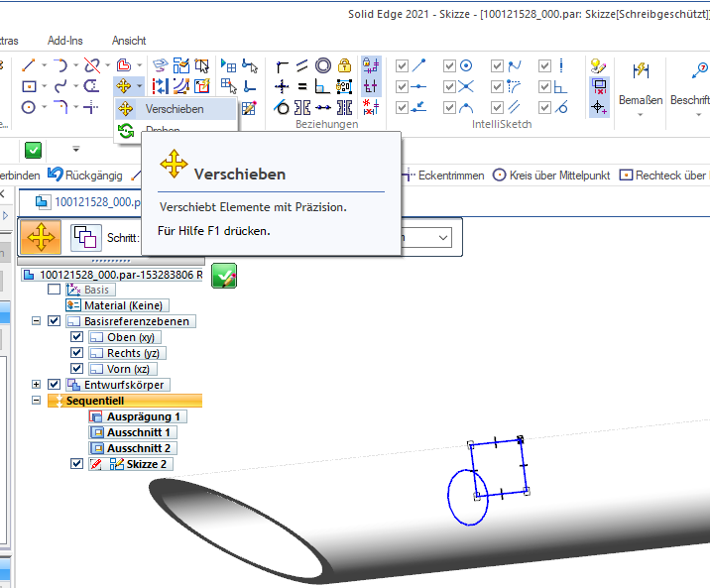
Task: Toggle IntelliSketch endpoint checkbox
Action: [x=402, y=66]
